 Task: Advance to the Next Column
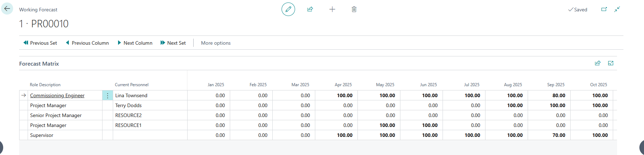[135, 43]
